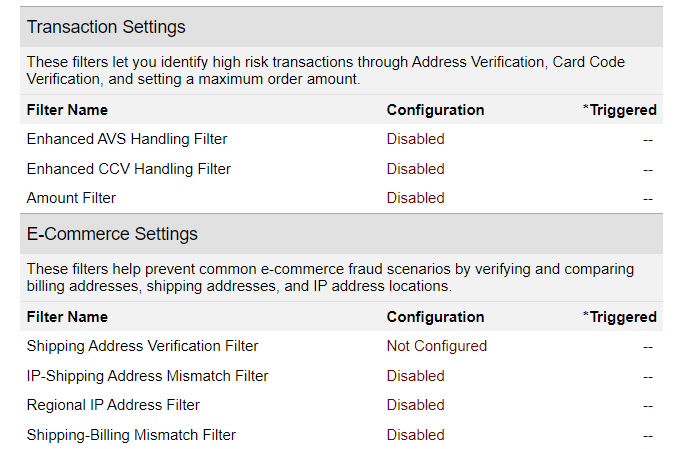Image resolution: width=678 pixels, height=449 pixels.
Task: Select the Amount Filter link
Action: coord(71,198)
